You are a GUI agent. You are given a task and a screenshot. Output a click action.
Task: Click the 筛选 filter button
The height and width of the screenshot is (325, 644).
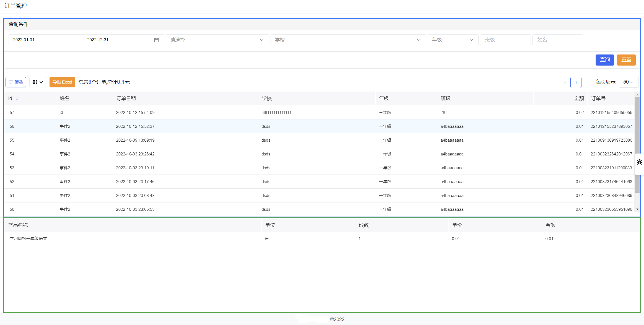pyautogui.click(x=16, y=82)
